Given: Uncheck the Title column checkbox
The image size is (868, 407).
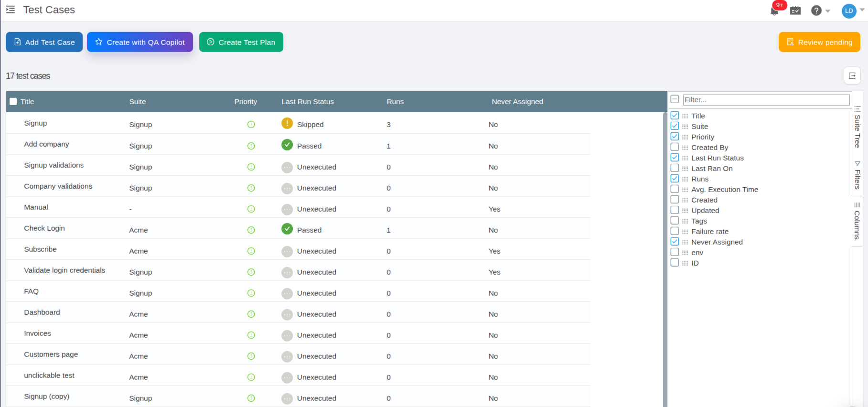Looking at the screenshot, I should [x=675, y=116].
